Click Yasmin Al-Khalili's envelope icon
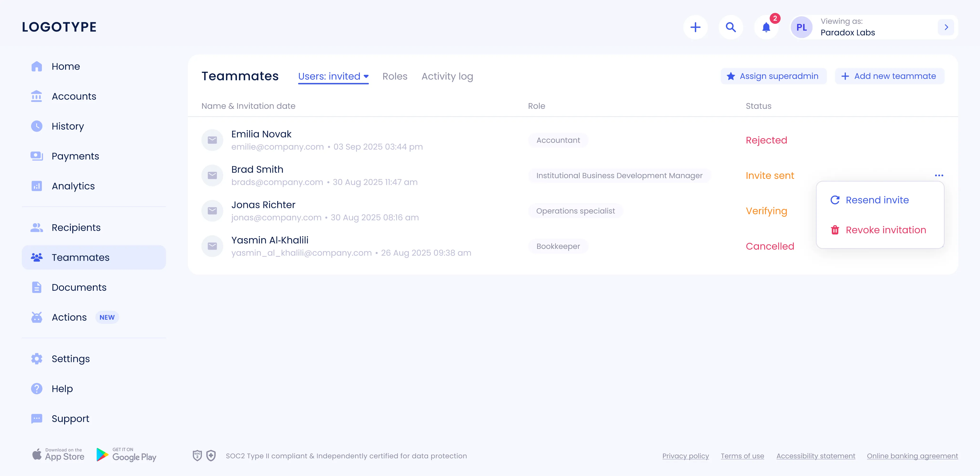Viewport: 980px width, 476px height. coord(212,246)
